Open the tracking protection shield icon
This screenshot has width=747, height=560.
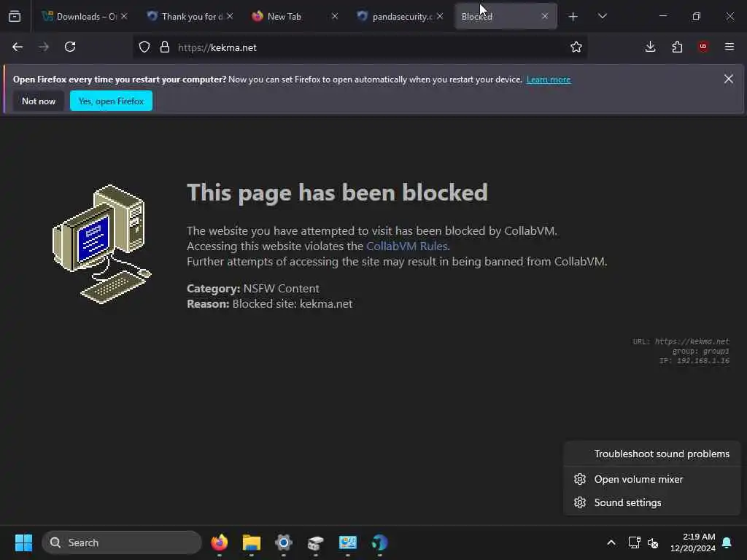tap(144, 47)
